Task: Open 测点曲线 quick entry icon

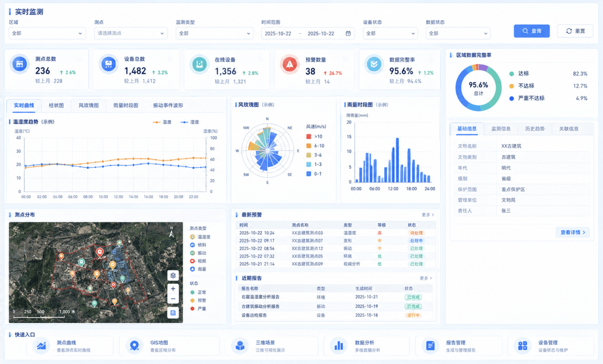Action: pos(41,346)
